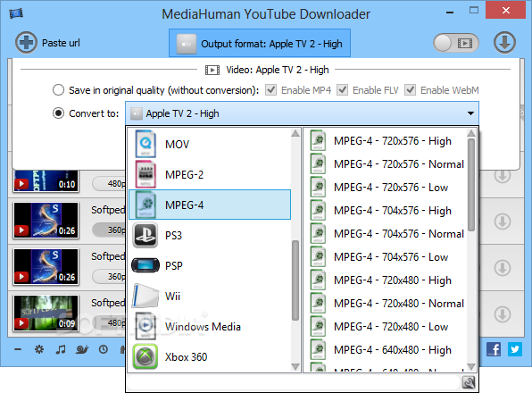Click the snail speed limit icon
532x393 pixels.
[x=82, y=349]
